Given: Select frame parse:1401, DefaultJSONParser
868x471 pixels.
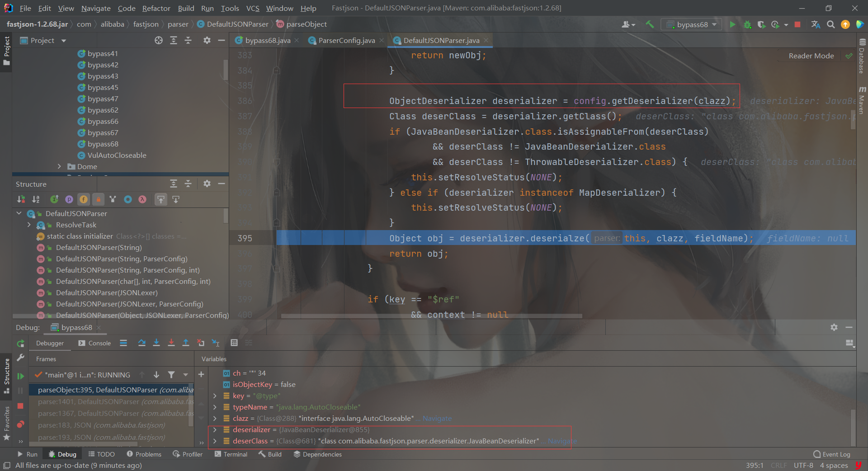Looking at the screenshot, I should (112, 401).
